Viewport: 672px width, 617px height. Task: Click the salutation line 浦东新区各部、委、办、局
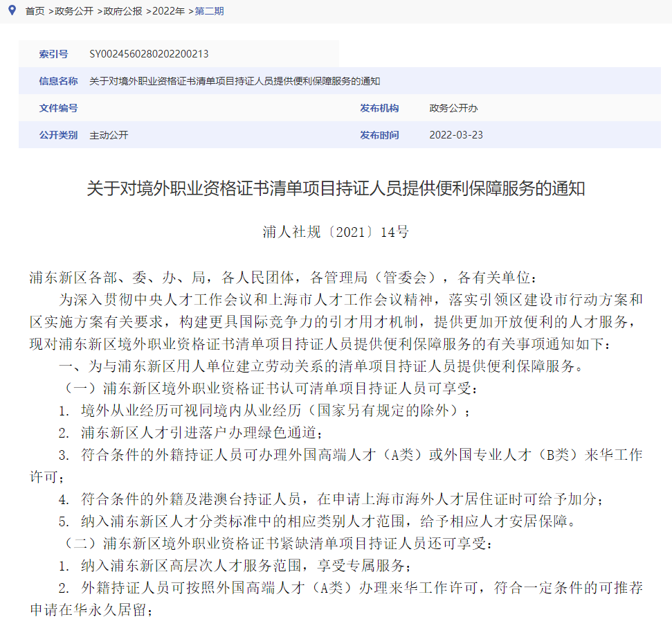point(283,278)
